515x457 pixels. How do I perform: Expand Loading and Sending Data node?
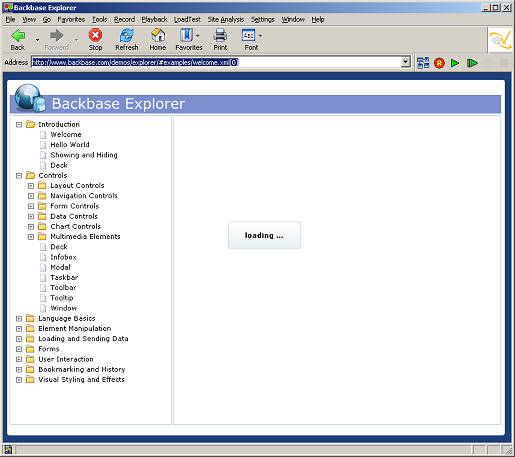click(19, 339)
